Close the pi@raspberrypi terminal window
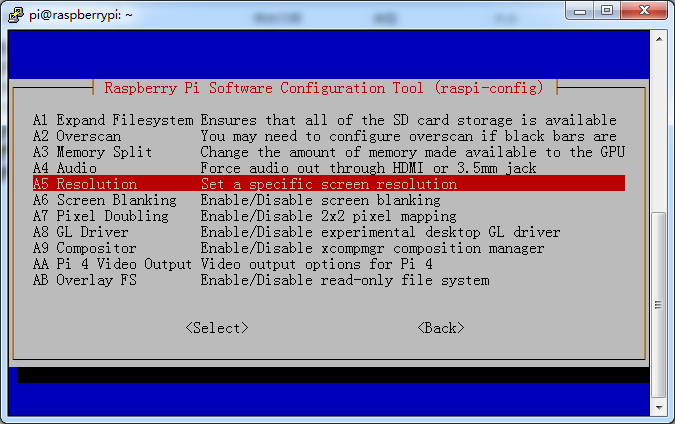The width and height of the screenshot is (675, 424). (644, 11)
